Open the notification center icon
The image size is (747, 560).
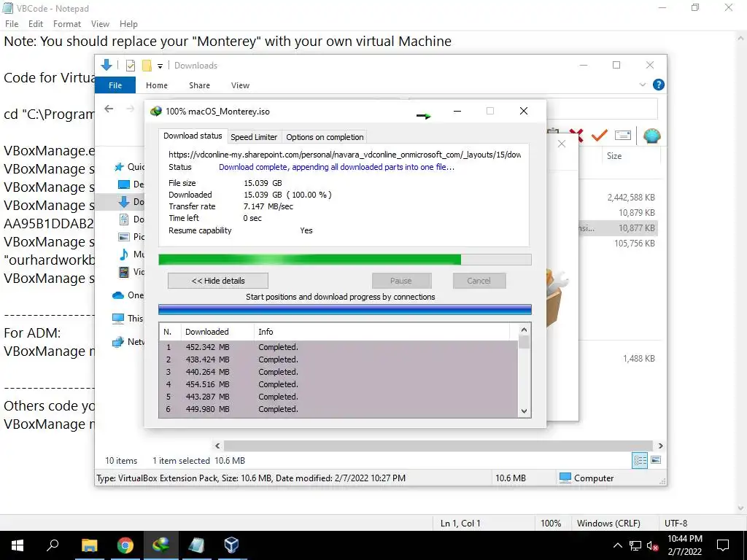723,545
